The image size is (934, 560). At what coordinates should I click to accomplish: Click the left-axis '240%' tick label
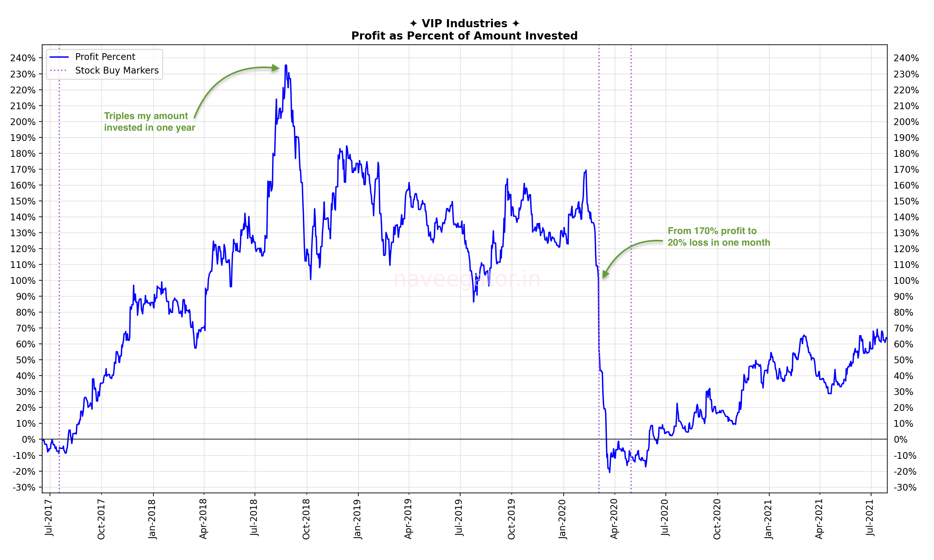23,58
